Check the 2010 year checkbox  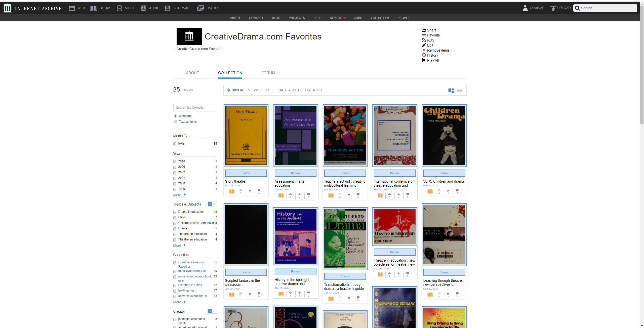point(175,161)
